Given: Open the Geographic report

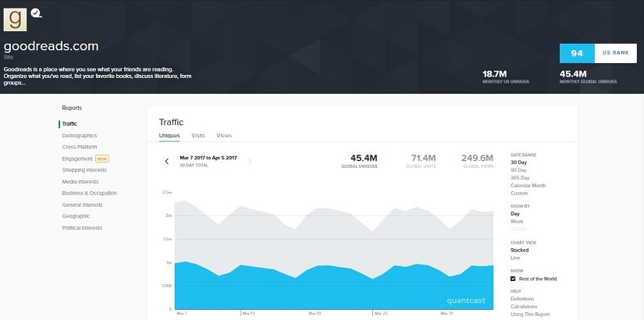Looking at the screenshot, I should [76, 216].
